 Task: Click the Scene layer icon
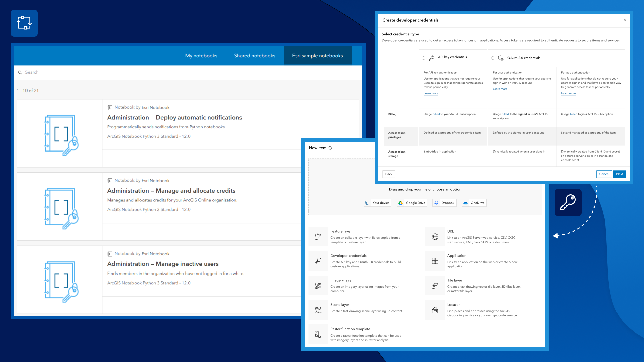(318, 310)
